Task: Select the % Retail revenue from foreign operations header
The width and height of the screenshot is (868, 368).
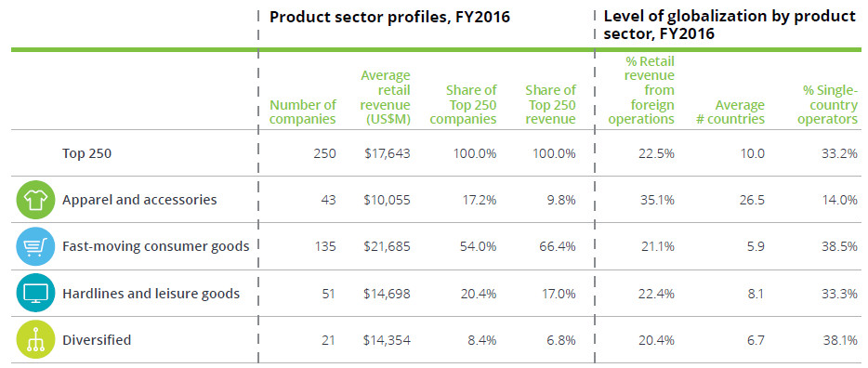Action: point(641,90)
